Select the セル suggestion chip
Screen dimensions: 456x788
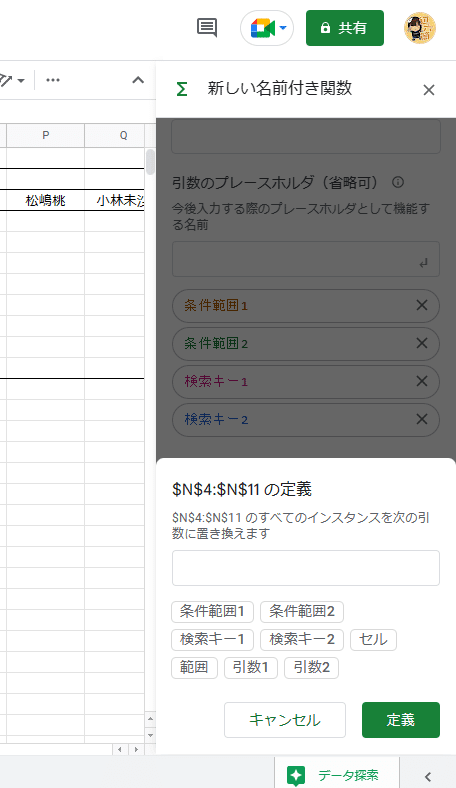click(x=374, y=640)
